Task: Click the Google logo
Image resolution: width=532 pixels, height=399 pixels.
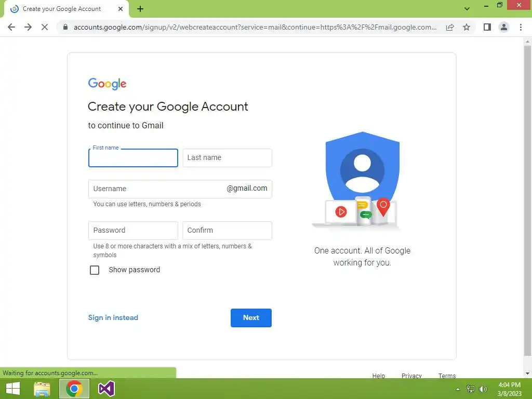Action: tap(107, 84)
